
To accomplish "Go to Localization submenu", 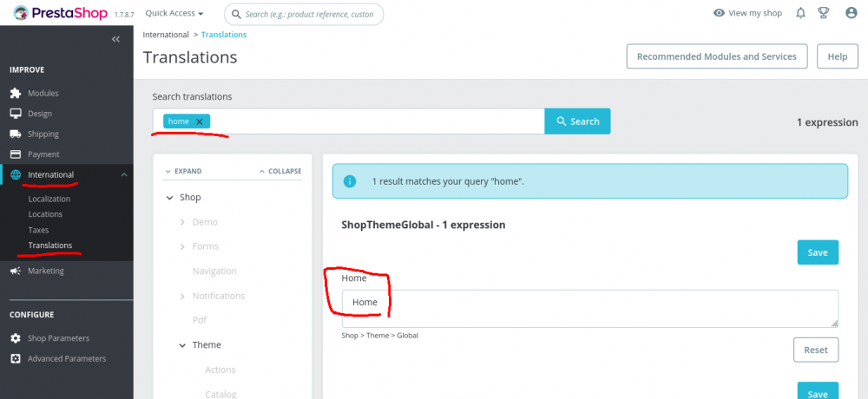I will click(49, 199).
